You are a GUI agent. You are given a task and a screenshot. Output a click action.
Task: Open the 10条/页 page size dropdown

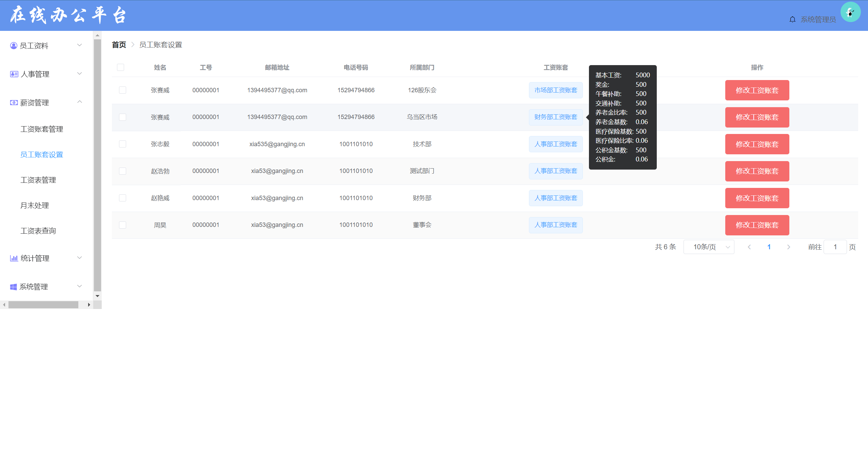point(709,247)
